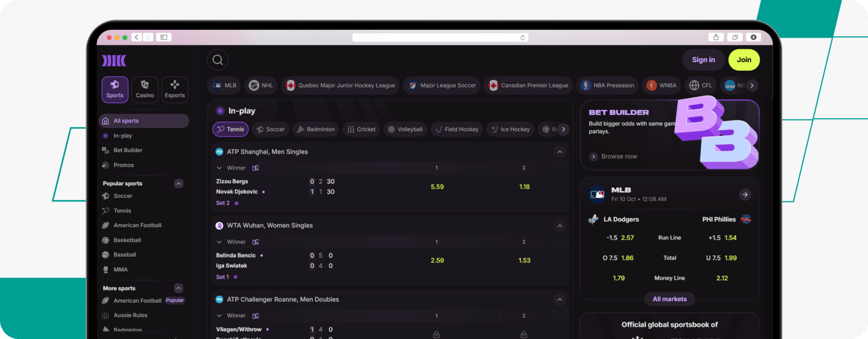Image resolution: width=868 pixels, height=339 pixels.
Task: Select Dodgers run line -1.5 2.57
Action: pyautogui.click(x=620, y=238)
